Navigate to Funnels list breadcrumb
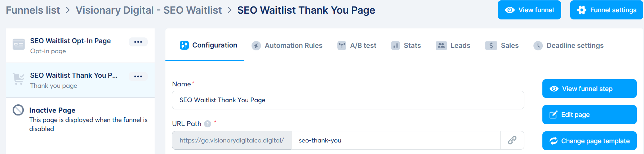644x154 pixels. click(33, 10)
